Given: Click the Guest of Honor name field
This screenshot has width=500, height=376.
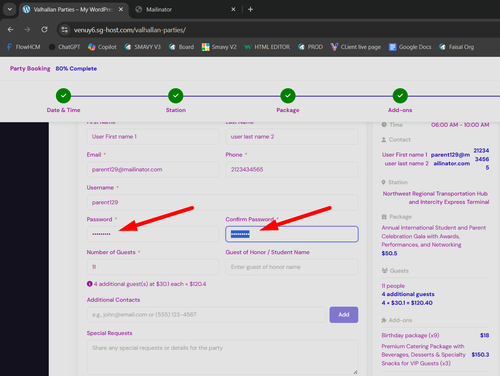Looking at the screenshot, I should click(292, 267).
